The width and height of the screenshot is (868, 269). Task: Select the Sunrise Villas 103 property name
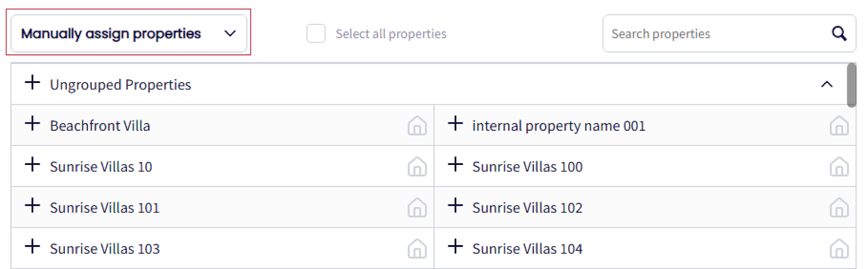tap(105, 249)
